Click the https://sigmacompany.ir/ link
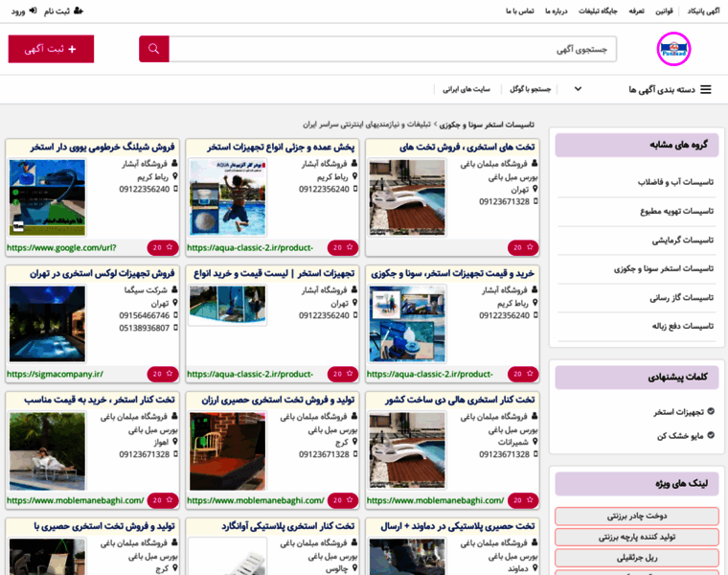This screenshot has width=728, height=575. point(55,375)
